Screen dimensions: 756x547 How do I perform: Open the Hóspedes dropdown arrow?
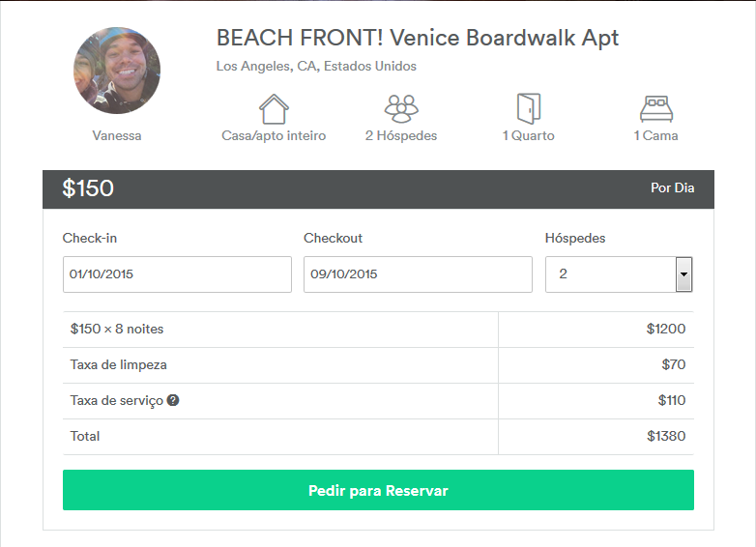pyautogui.click(x=683, y=274)
